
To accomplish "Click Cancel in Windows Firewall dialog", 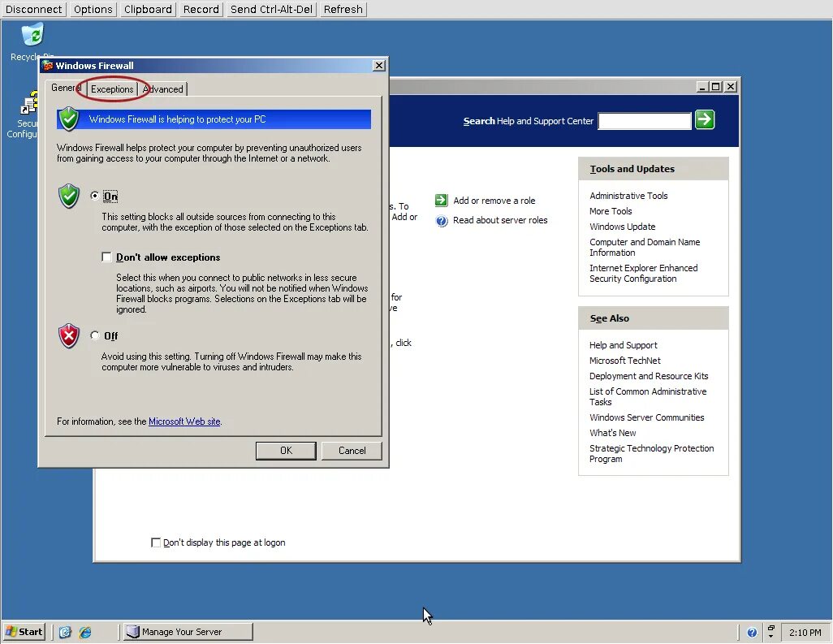I will (x=352, y=451).
